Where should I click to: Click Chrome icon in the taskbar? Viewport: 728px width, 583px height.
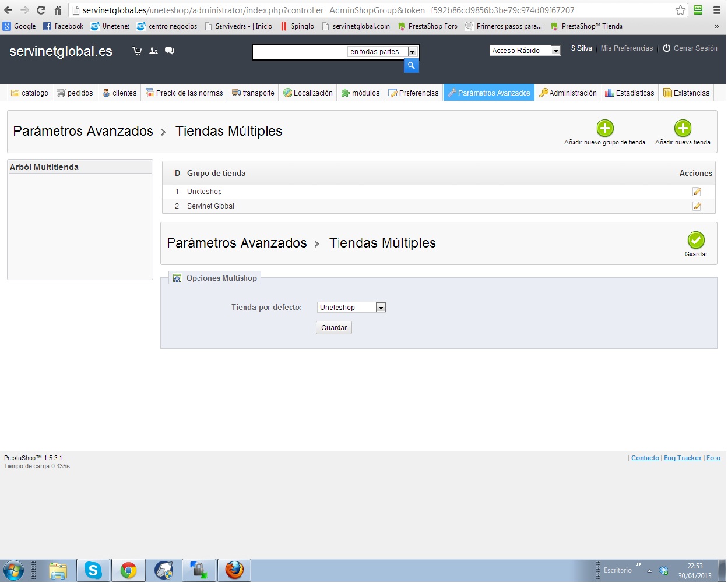click(128, 570)
